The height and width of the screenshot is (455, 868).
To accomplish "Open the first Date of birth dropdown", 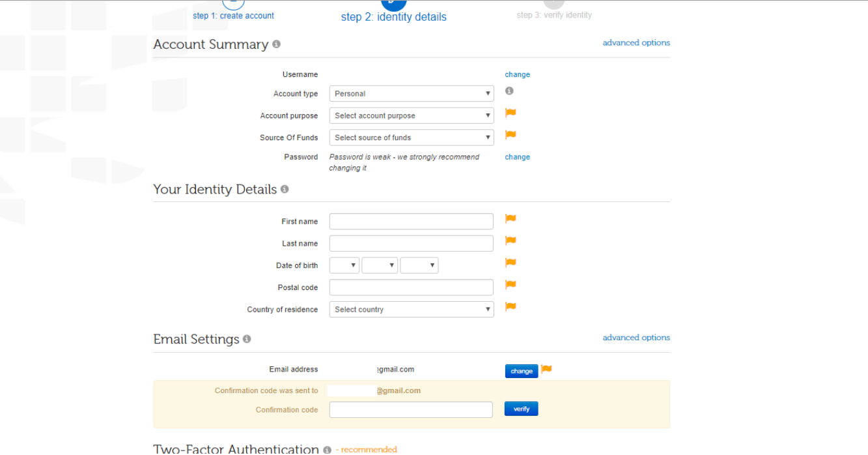I will (344, 265).
